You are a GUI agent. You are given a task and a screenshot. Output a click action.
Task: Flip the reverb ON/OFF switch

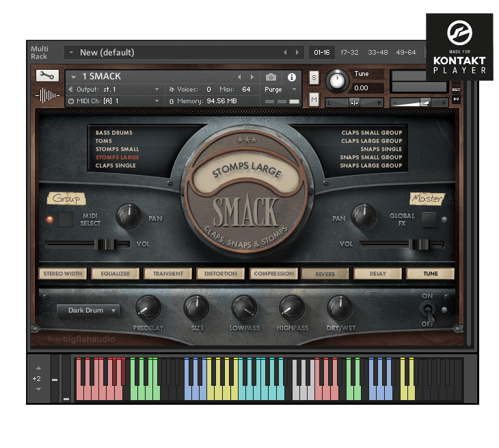click(428, 310)
